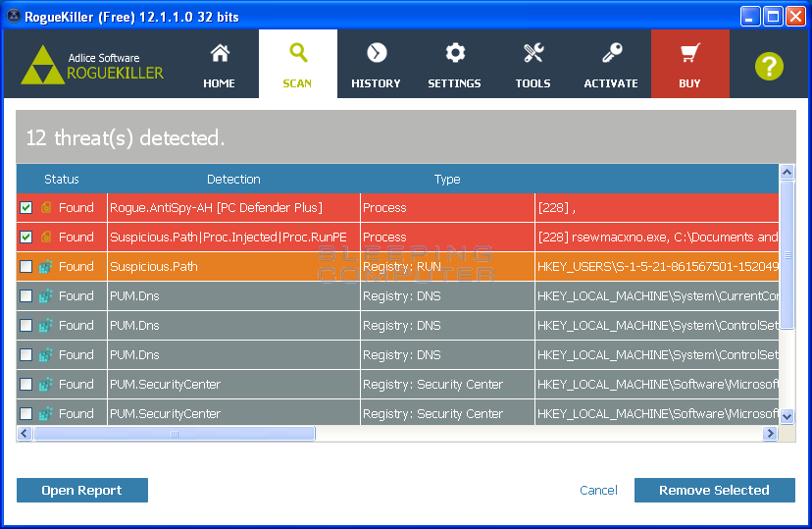The height and width of the screenshot is (529, 812).
Task: Select the [228] rsewmacxno.exe path cell
Action: point(657,238)
